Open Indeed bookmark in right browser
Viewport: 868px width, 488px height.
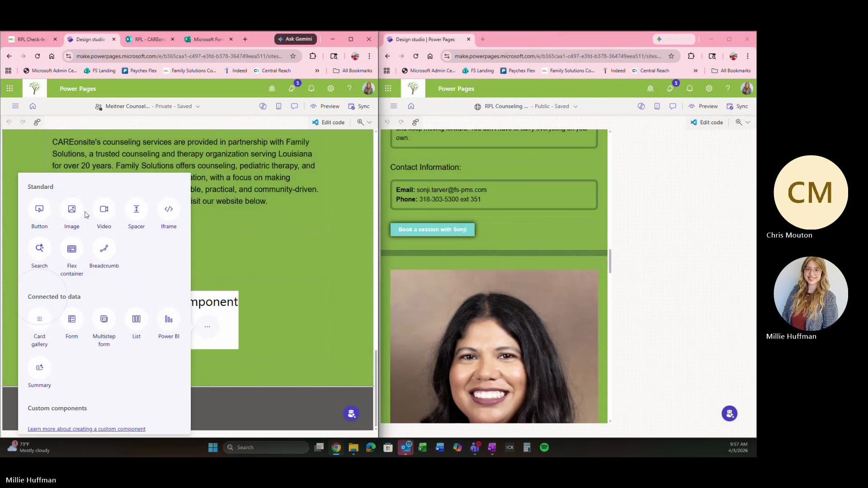pyautogui.click(x=614, y=70)
